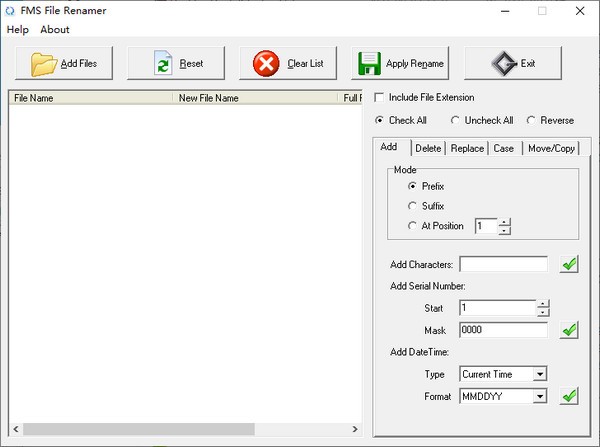Increase At Position value with up arrow

(x=504, y=222)
